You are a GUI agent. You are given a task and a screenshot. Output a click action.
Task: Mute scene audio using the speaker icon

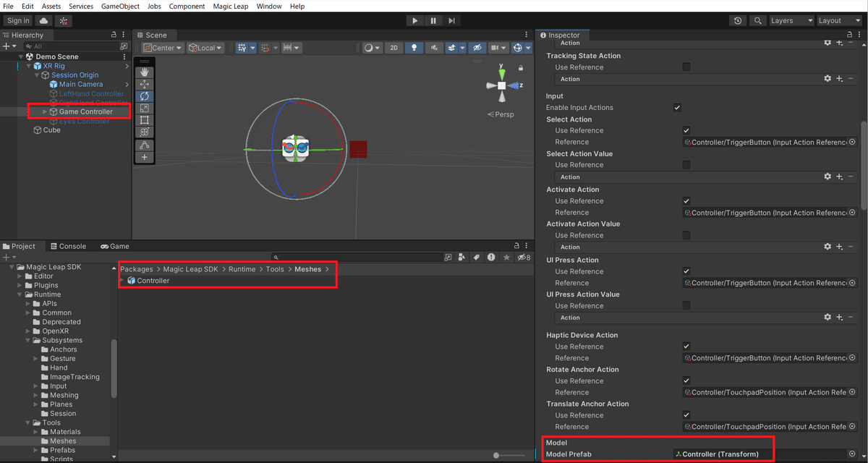pos(435,47)
